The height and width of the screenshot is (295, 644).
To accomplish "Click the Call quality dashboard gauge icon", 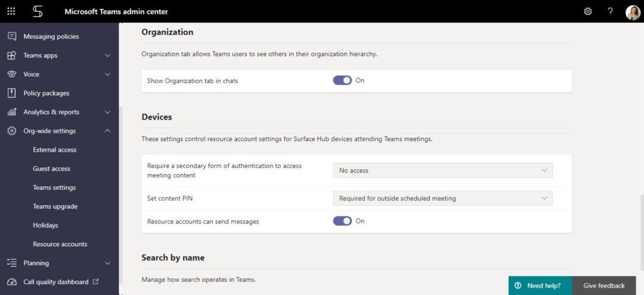I will pyautogui.click(x=12, y=282).
